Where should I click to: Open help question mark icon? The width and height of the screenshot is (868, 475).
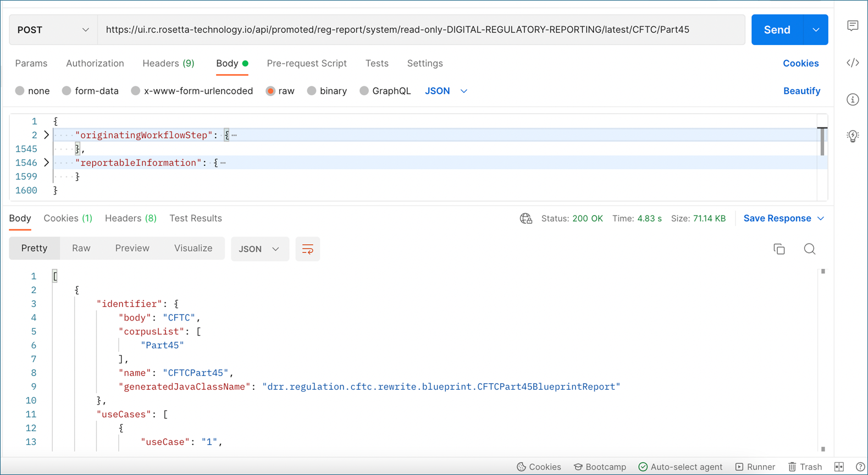pos(860,467)
